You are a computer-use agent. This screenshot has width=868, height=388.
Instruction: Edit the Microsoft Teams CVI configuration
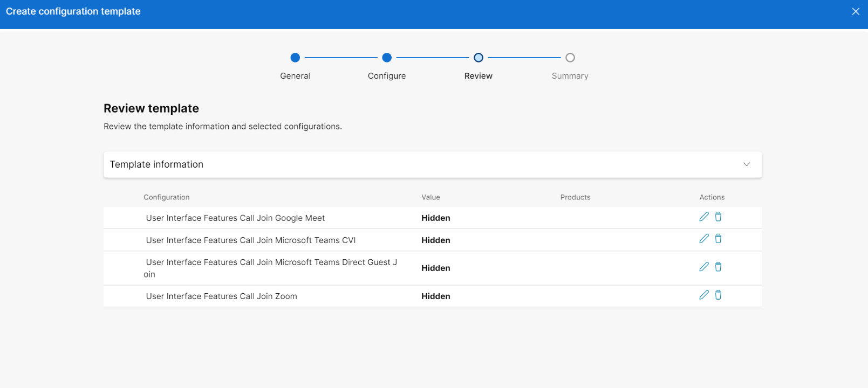[x=703, y=239]
